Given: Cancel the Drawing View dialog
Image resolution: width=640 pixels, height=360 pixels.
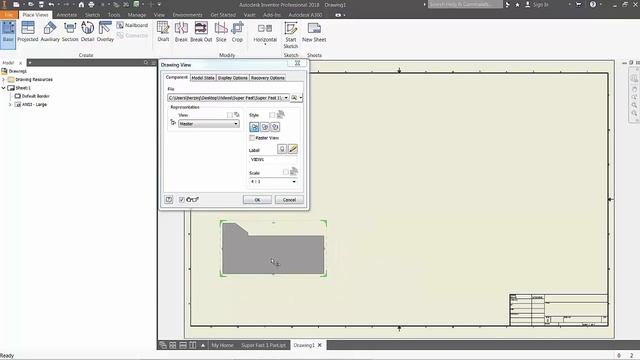Looking at the screenshot, I should click(289, 200).
